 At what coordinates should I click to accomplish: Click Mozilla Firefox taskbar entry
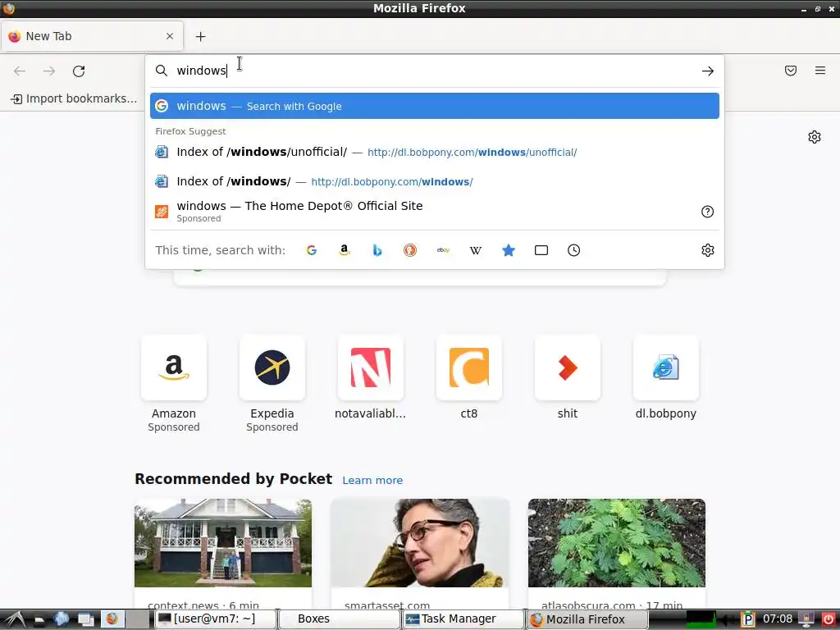pyautogui.click(x=587, y=619)
